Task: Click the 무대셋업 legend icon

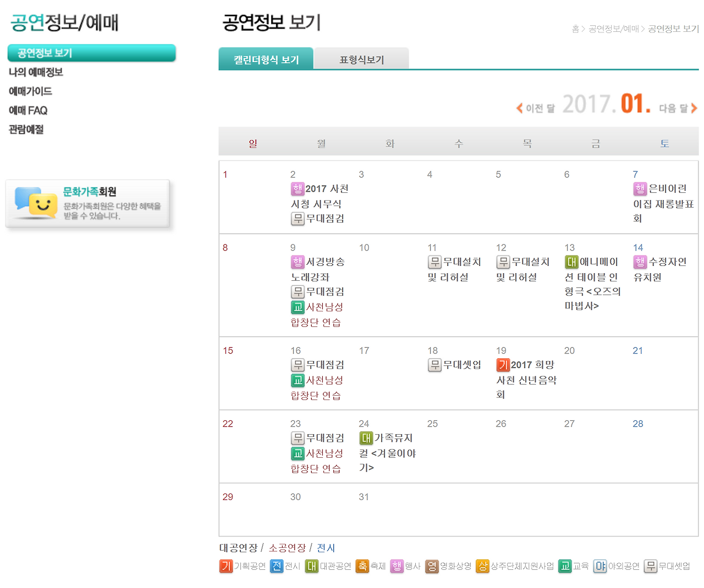Action: [x=652, y=566]
